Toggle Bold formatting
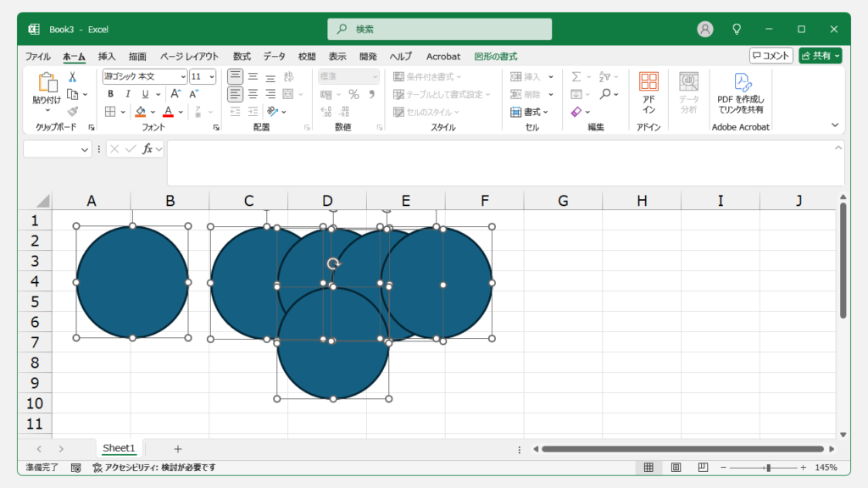This screenshot has height=488, width=868. pos(111,94)
